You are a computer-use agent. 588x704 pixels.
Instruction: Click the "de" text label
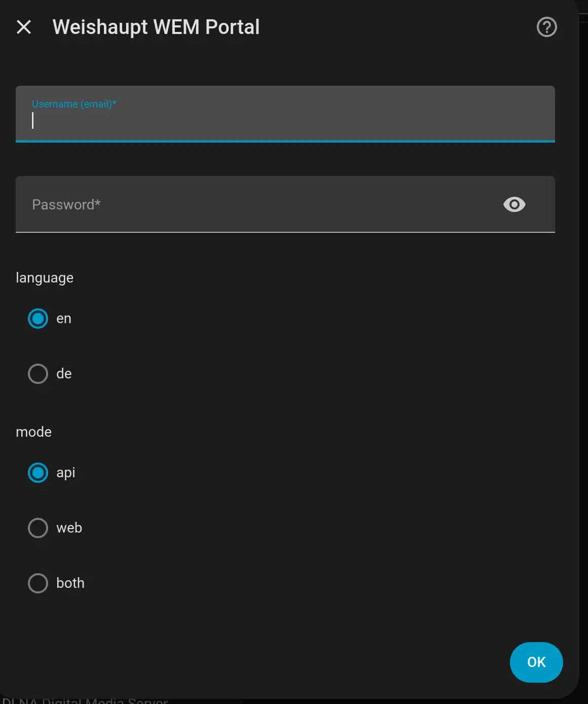coord(64,374)
